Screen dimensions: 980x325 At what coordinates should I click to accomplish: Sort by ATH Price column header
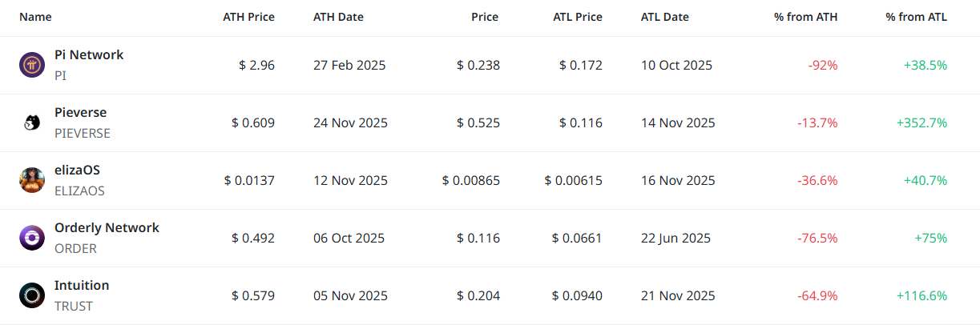pyautogui.click(x=248, y=17)
